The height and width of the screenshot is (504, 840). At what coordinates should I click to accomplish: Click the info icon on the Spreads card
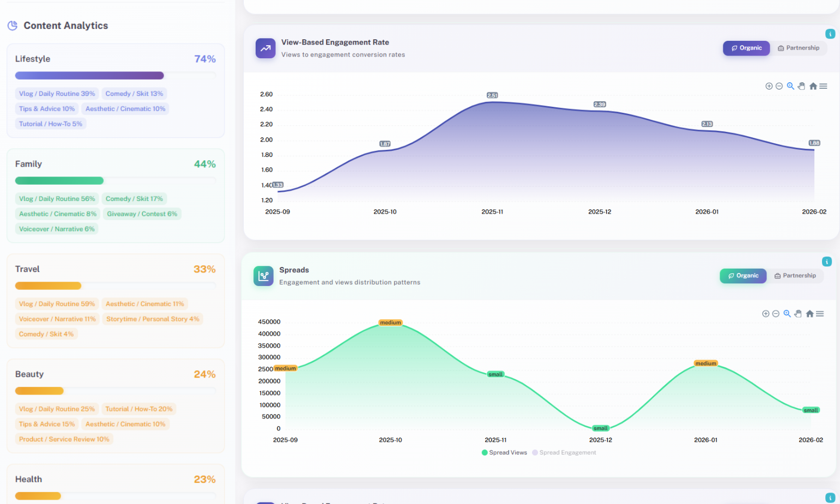(x=827, y=262)
